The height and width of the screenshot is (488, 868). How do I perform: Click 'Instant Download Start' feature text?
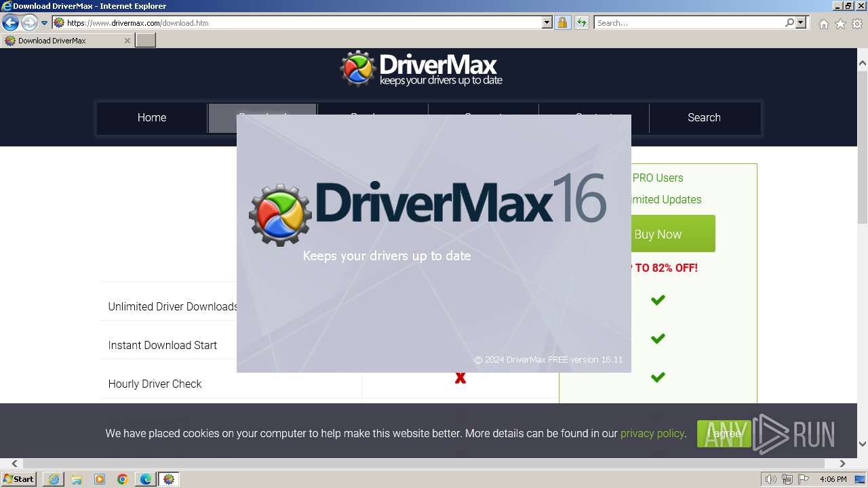[x=163, y=345]
